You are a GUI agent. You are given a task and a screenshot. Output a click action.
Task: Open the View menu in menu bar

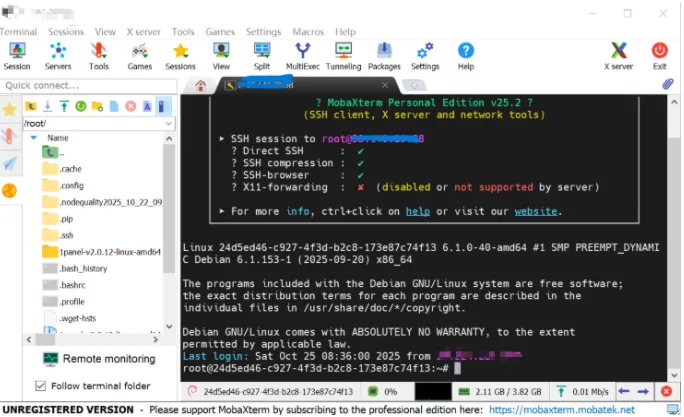pyautogui.click(x=105, y=32)
